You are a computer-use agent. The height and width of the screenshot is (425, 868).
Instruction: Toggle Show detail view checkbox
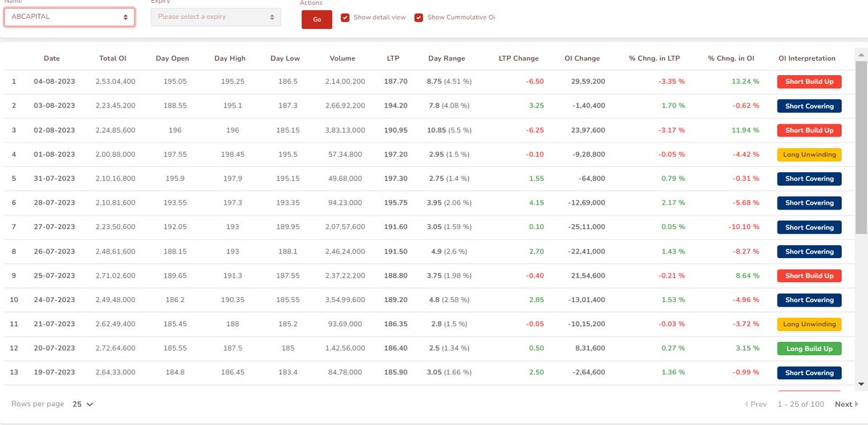[345, 17]
